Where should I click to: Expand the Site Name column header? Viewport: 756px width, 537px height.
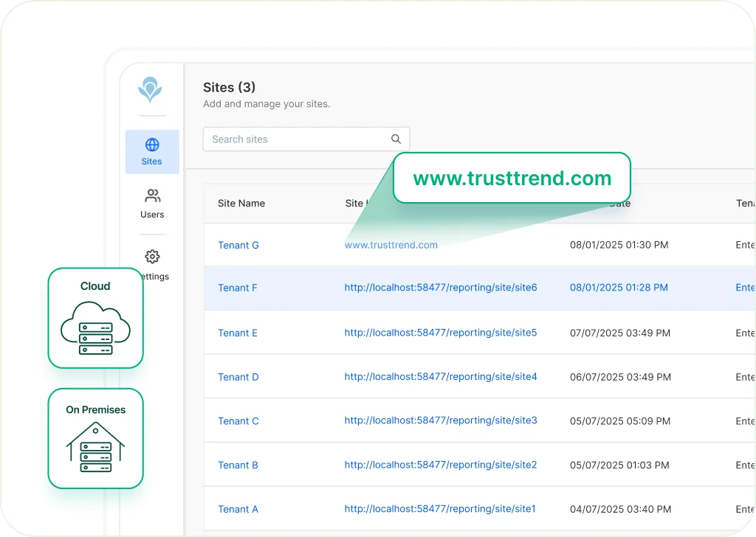(241, 203)
